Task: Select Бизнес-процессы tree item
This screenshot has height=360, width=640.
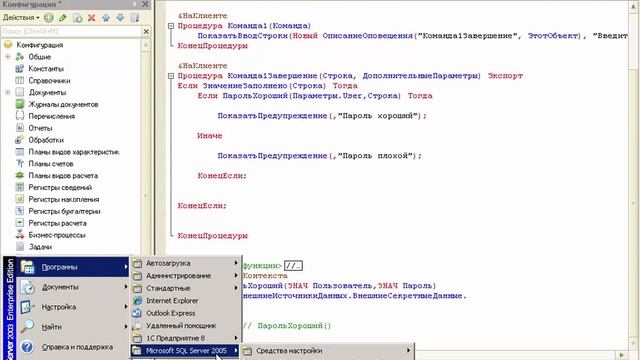Action: (x=57, y=235)
